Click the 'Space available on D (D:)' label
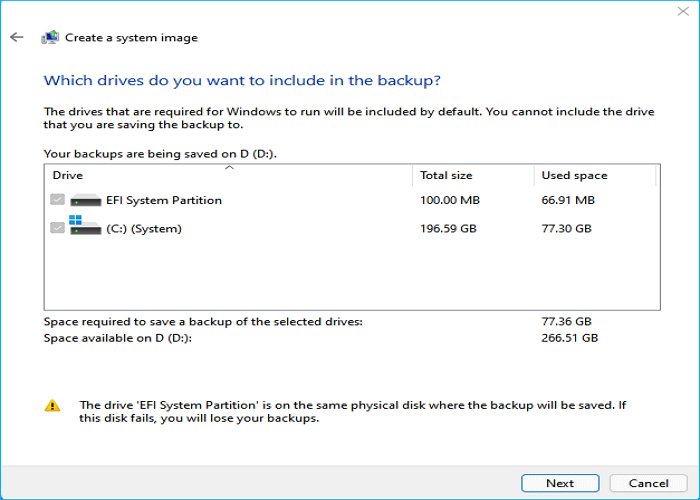 tap(117, 338)
